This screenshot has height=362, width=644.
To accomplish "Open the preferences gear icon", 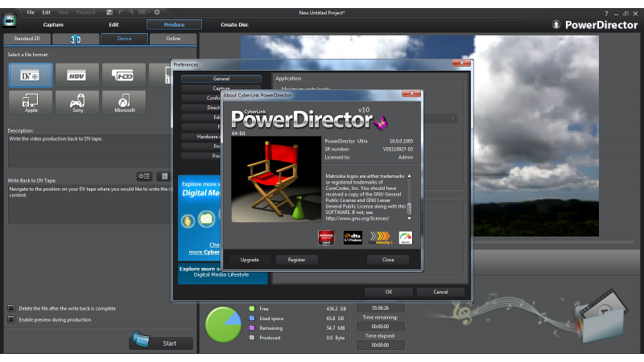I will click(157, 12).
